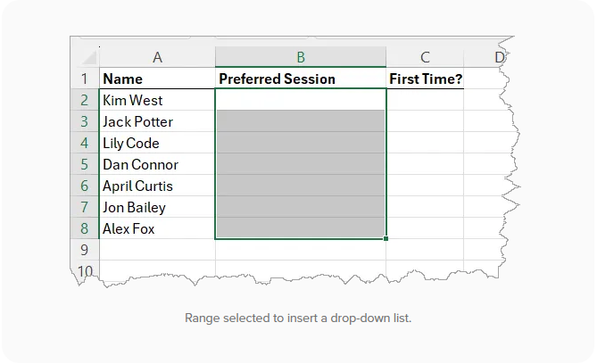The width and height of the screenshot is (597, 364).
Task: Click empty Preferred Session cell for Kim West
Action: (x=301, y=101)
